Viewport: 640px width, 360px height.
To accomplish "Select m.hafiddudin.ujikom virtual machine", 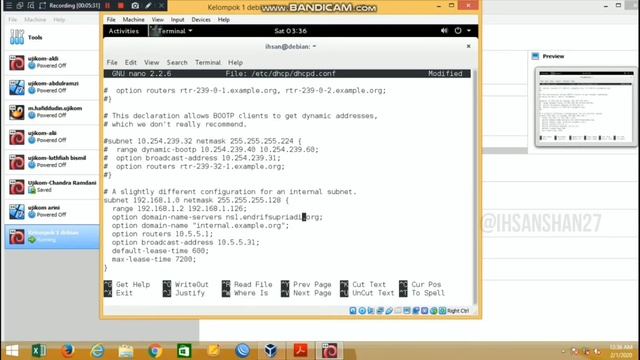I will click(x=51, y=112).
